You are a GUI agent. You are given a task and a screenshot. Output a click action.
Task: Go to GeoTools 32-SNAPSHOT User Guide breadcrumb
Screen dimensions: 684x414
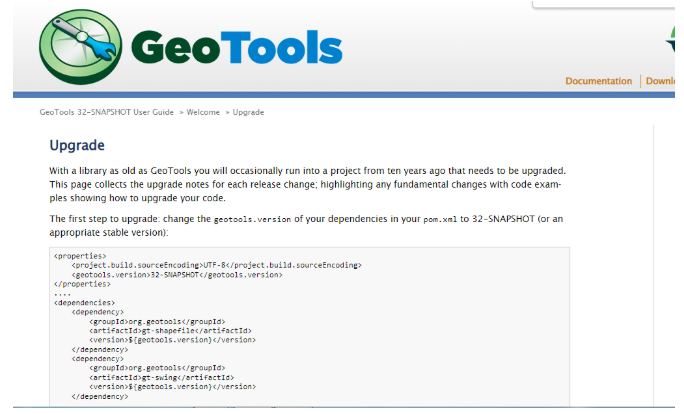click(x=107, y=112)
